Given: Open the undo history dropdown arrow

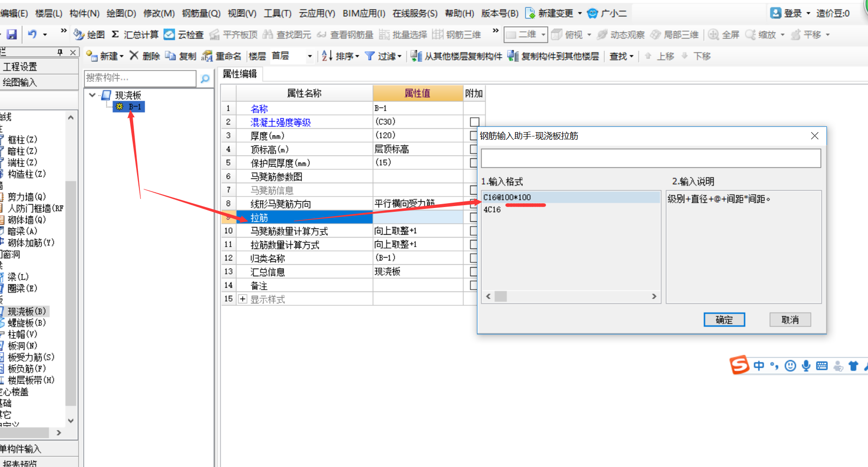Looking at the screenshot, I should click(45, 35).
